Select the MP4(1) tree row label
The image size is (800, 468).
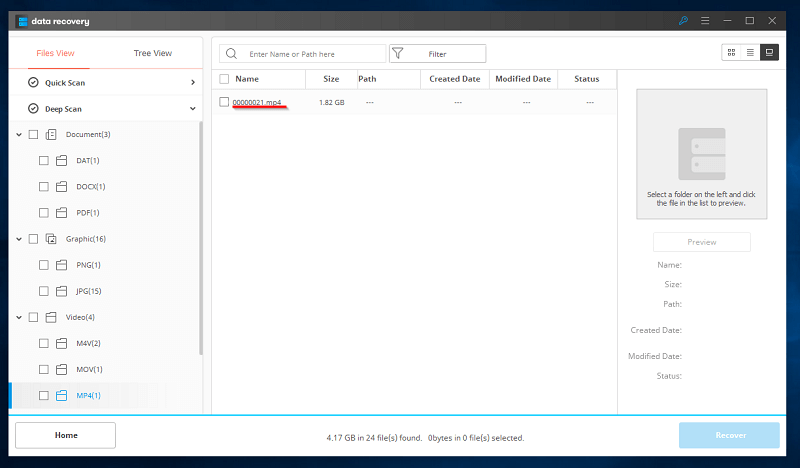tap(88, 396)
